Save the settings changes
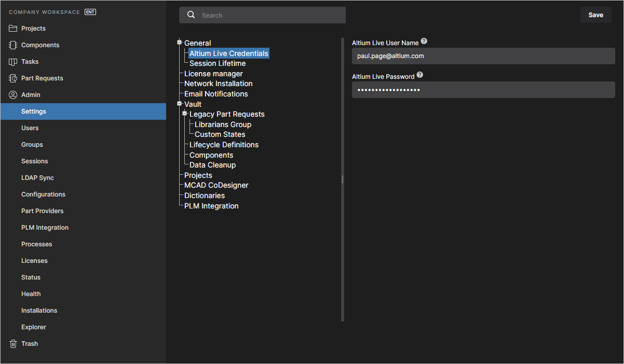 point(595,15)
